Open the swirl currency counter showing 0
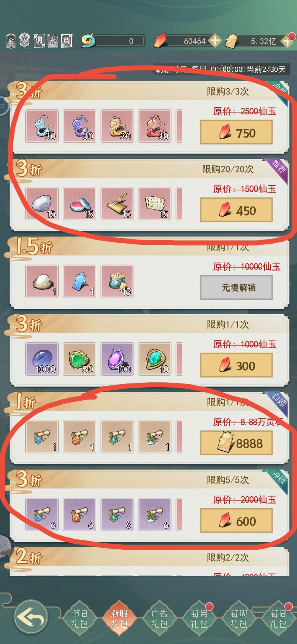297x644 pixels. tap(113, 41)
